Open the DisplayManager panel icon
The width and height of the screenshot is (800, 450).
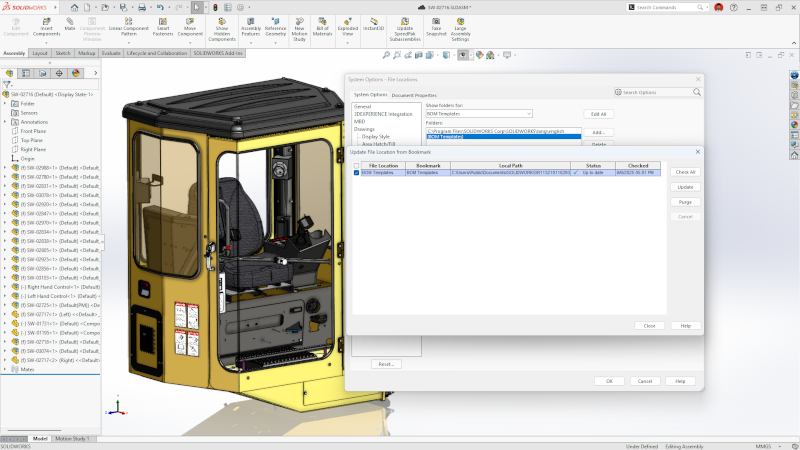click(76, 73)
